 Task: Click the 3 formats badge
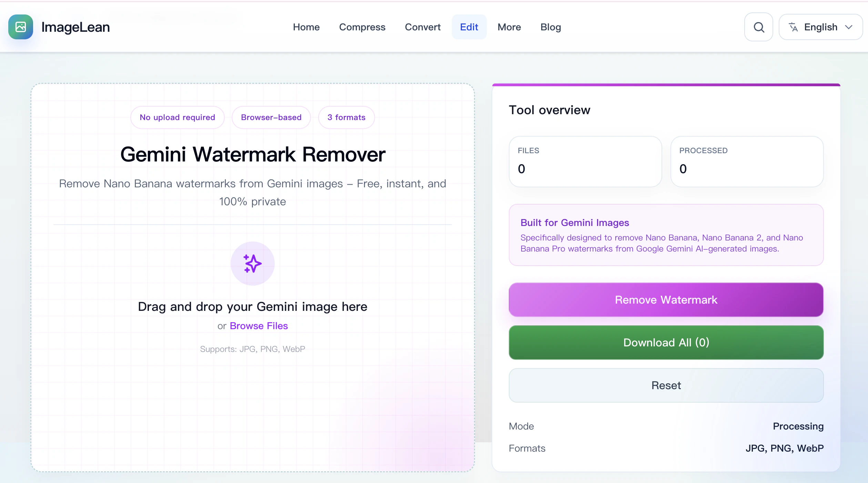346,117
